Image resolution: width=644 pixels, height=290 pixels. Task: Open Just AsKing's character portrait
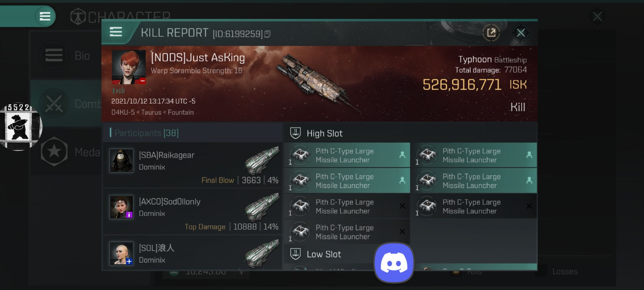tap(129, 67)
